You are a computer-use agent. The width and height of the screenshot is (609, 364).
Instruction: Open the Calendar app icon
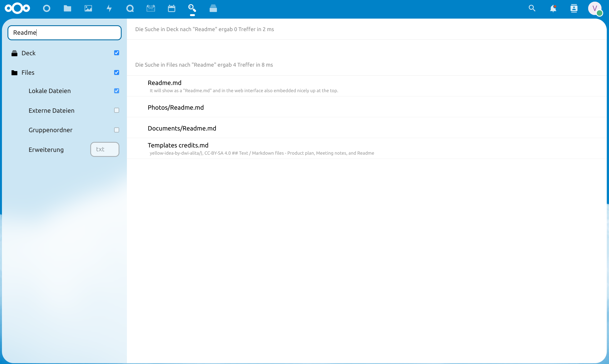tap(172, 8)
